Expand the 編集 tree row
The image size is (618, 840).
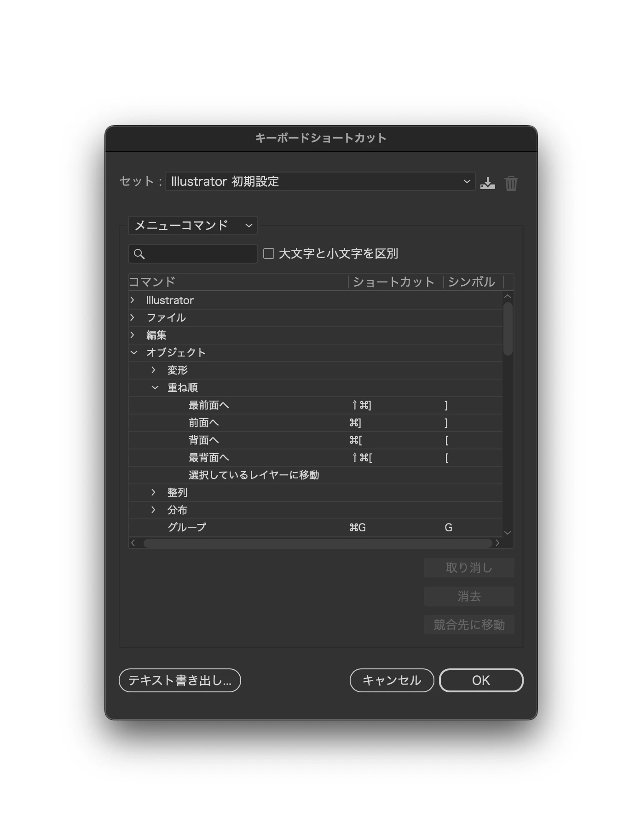pos(133,335)
